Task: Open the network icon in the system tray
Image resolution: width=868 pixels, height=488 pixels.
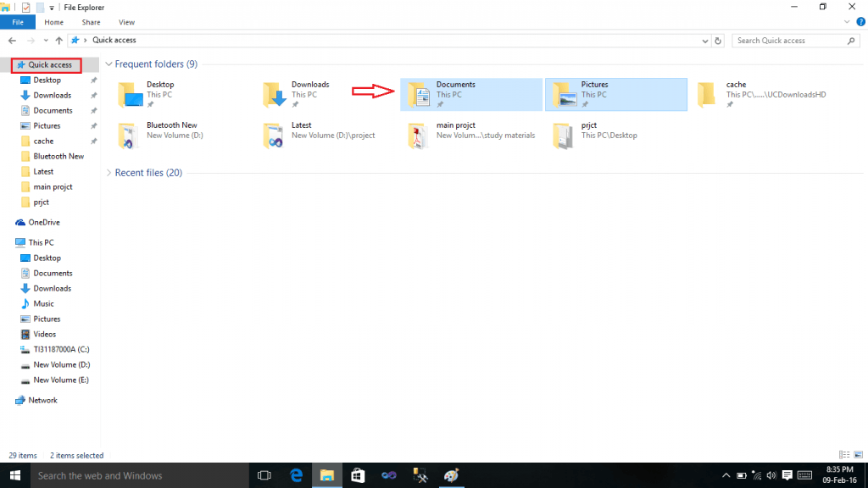Action: click(x=756, y=475)
